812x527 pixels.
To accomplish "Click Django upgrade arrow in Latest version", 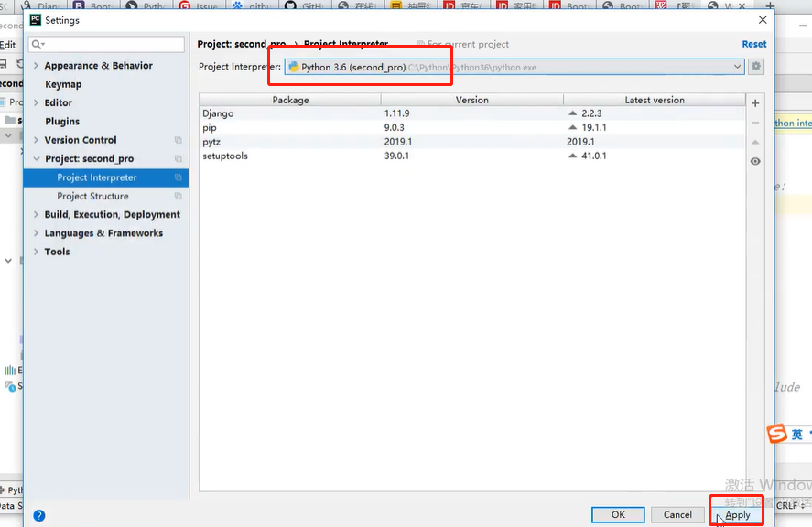I will (572, 113).
